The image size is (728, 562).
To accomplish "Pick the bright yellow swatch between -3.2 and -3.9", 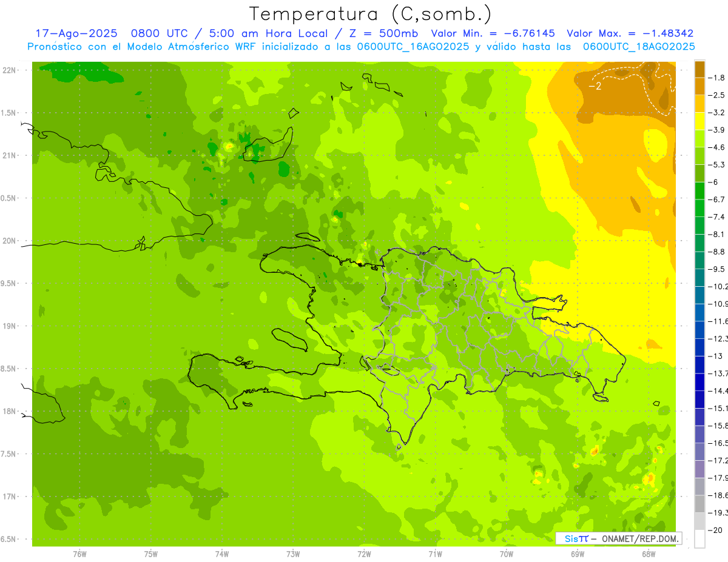I will coord(699,121).
